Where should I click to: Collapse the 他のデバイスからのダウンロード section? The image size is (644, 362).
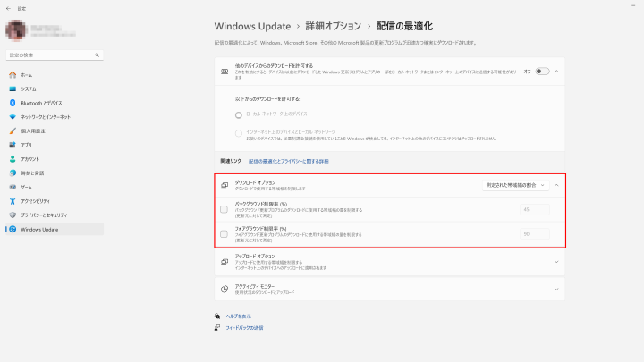[x=556, y=72]
